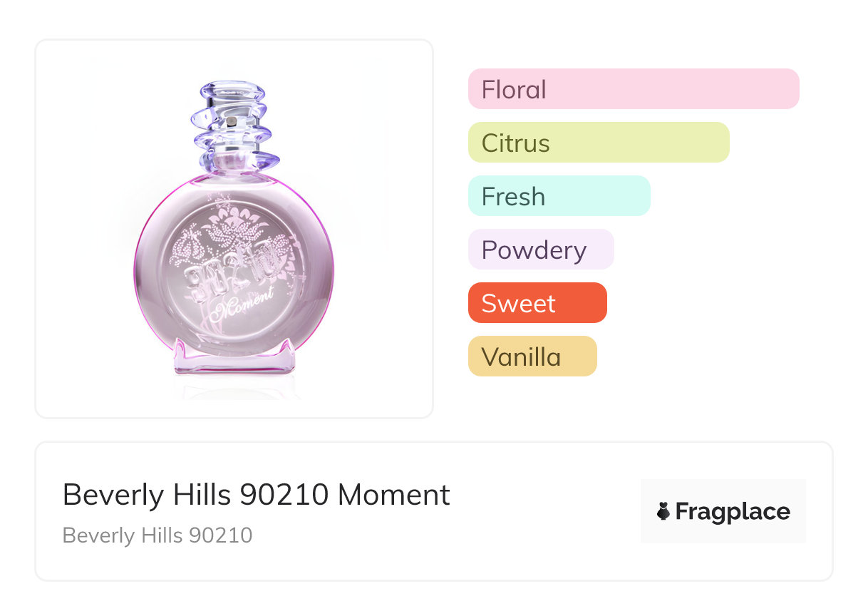The height and width of the screenshot is (616, 868).
Task: Pick the lavender Powdery accord bar
Action: [x=540, y=250]
